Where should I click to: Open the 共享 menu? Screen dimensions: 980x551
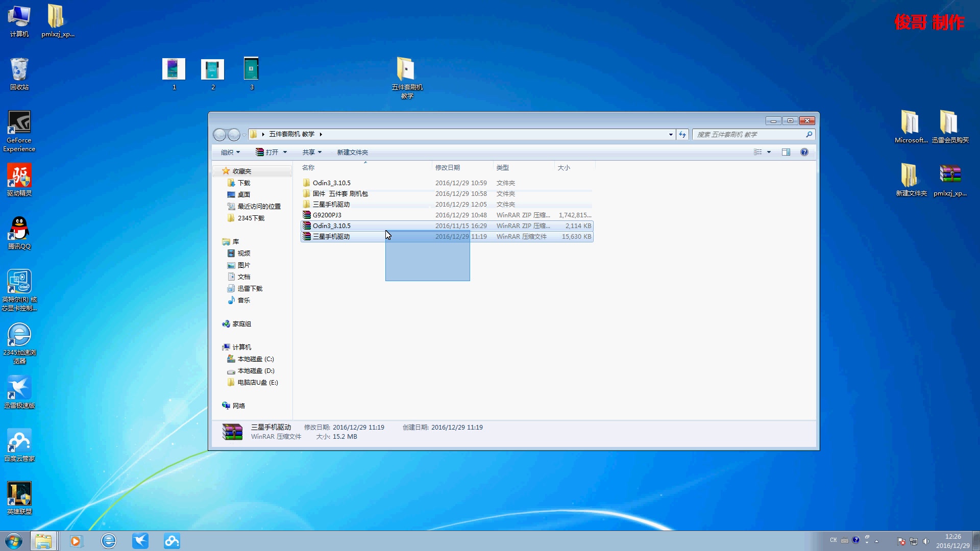(312, 152)
